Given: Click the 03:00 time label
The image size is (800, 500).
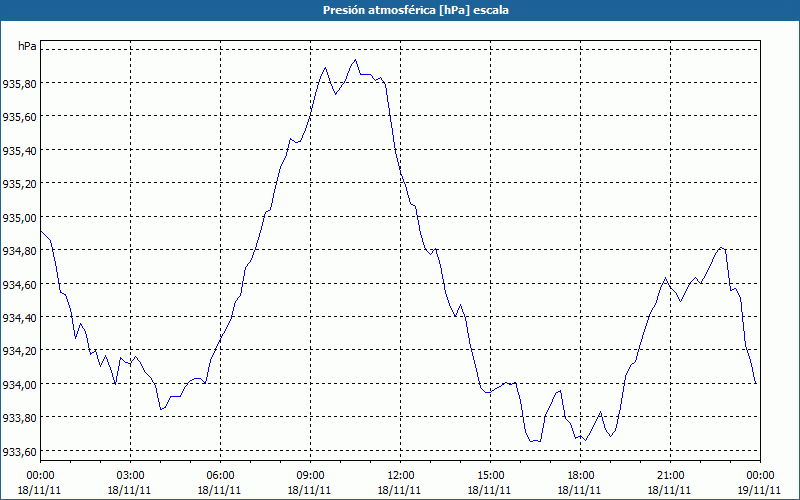Looking at the screenshot, I should tap(130, 476).
